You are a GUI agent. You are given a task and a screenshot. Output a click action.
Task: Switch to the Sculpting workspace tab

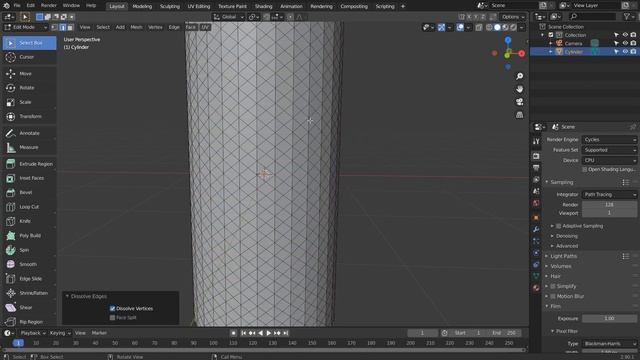pyautogui.click(x=169, y=6)
